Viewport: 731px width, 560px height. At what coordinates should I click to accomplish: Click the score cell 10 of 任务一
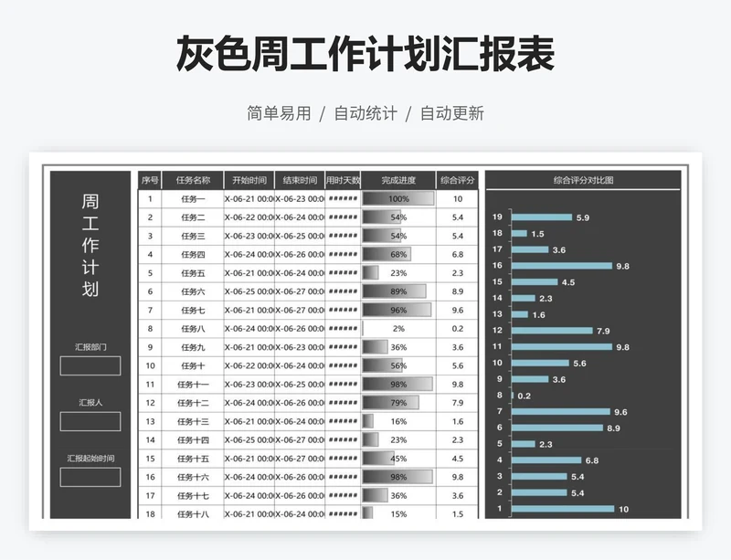[x=458, y=199]
